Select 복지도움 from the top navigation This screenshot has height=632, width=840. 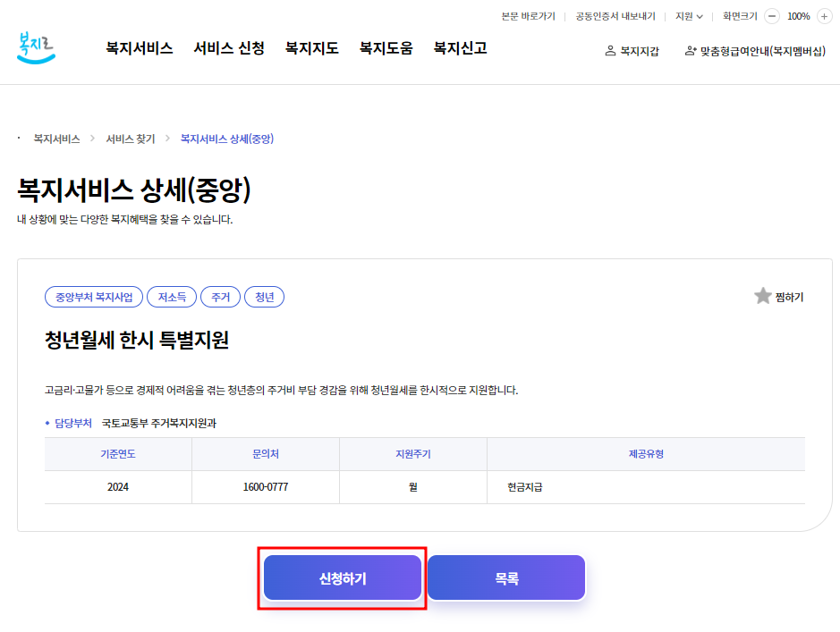[385, 48]
